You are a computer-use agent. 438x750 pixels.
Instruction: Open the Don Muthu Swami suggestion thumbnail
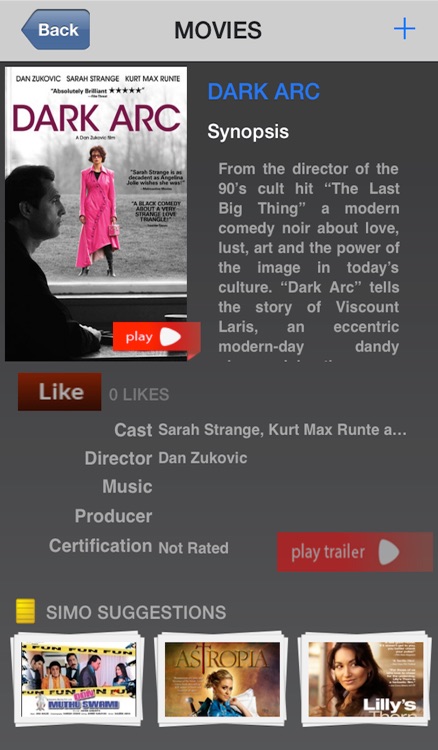click(x=77, y=679)
